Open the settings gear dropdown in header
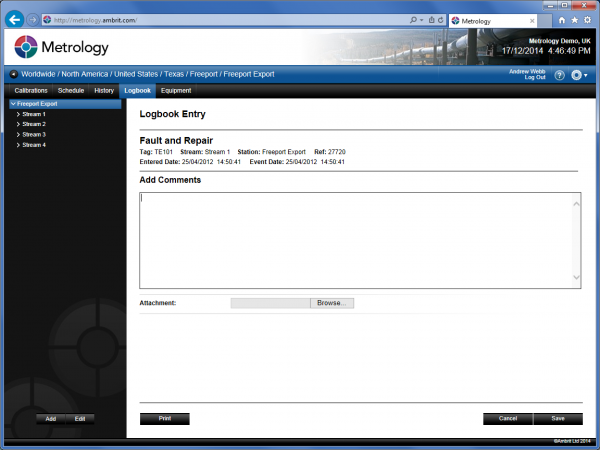The image size is (600, 450). [x=579, y=75]
